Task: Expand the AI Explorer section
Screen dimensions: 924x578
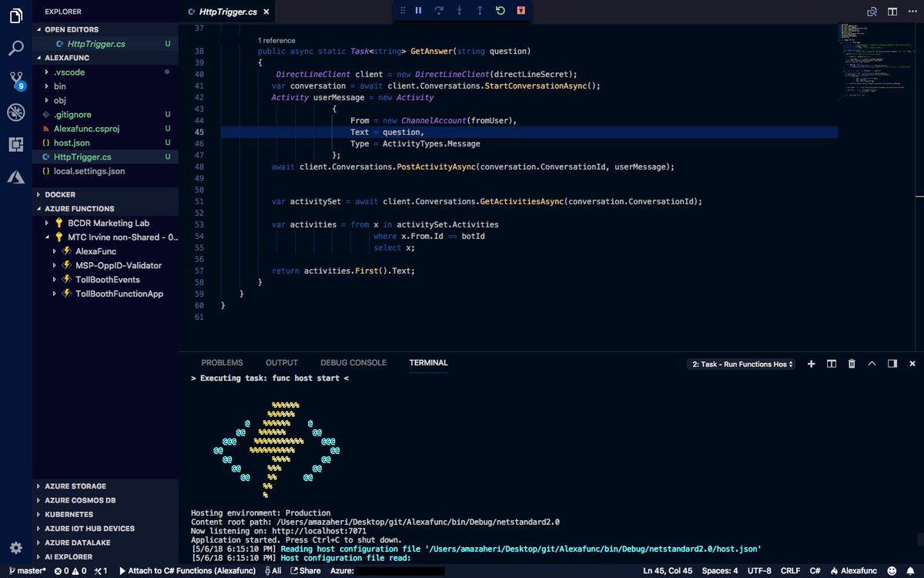Action: (105, 556)
